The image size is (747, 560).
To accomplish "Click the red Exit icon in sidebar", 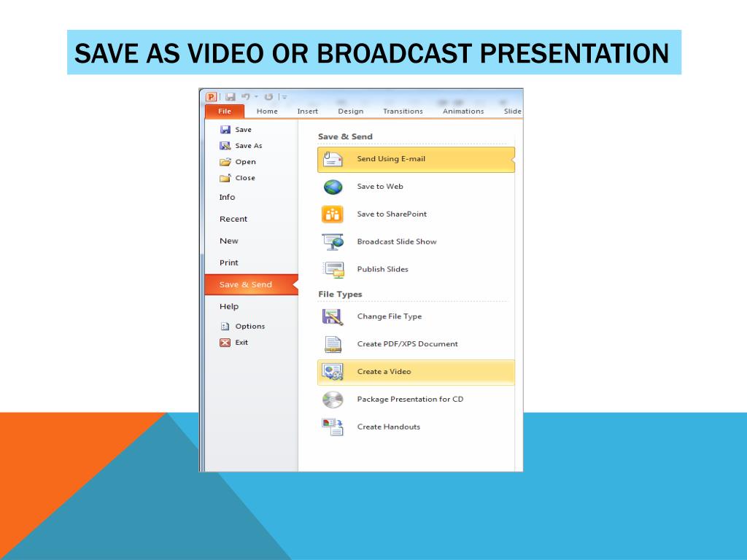I will coord(225,343).
